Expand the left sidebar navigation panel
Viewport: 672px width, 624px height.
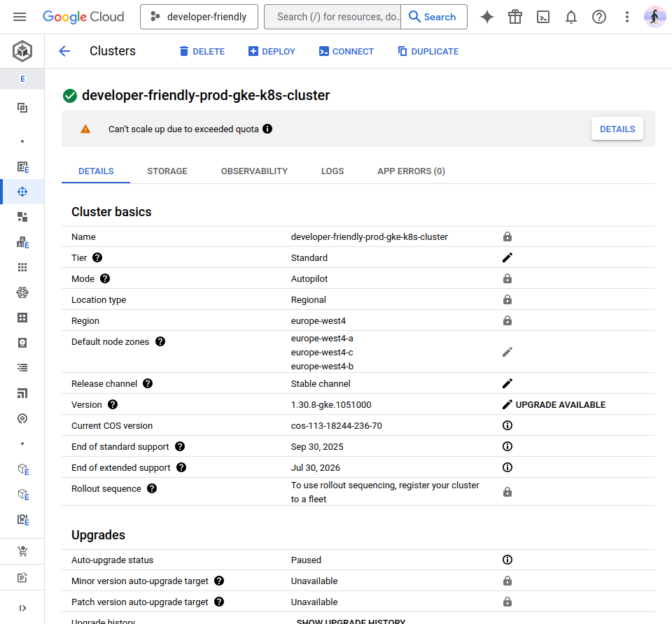click(22, 608)
